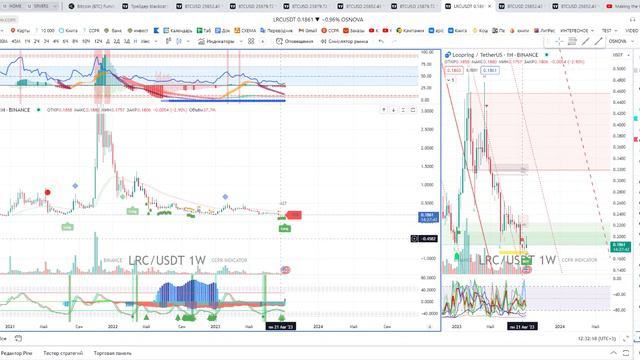
Task: Click the Loopring / TetherUS symbol title
Action: (x=495, y=55)
